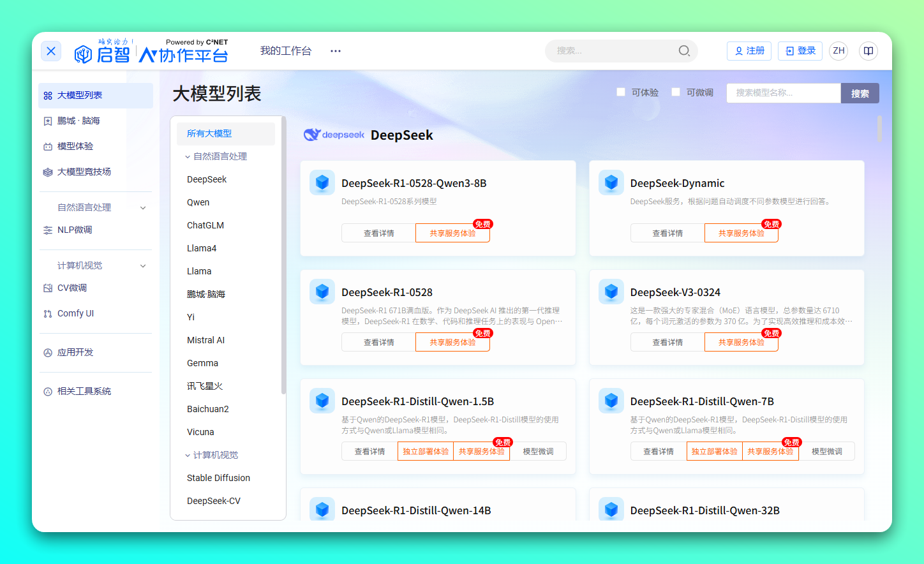Collapse the sidebar 自然语言处理 section
The height and width of the screenshot is (564, 924).
point(143,208)
